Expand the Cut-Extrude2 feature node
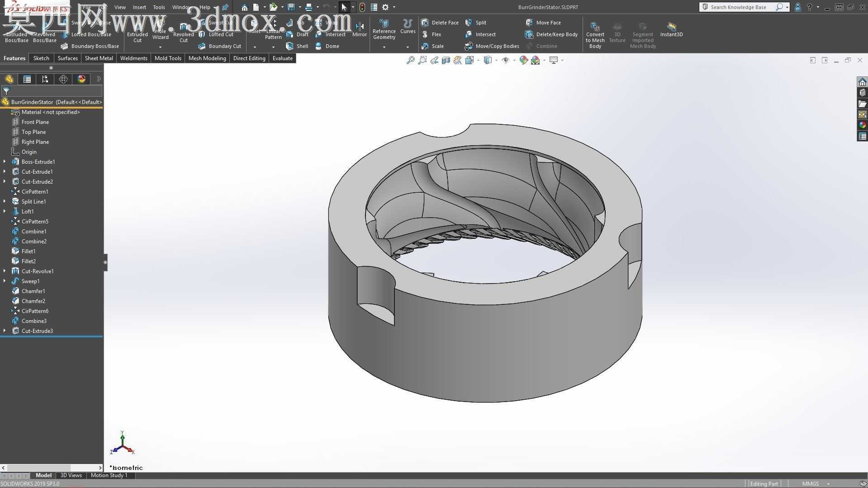Screen dimensions: 868x488 tap(5, 181)
